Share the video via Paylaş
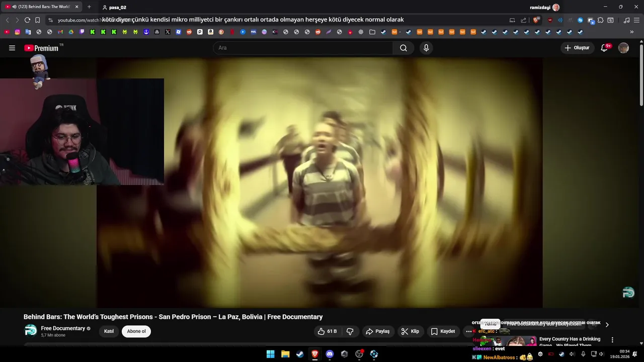 [377, 331]
